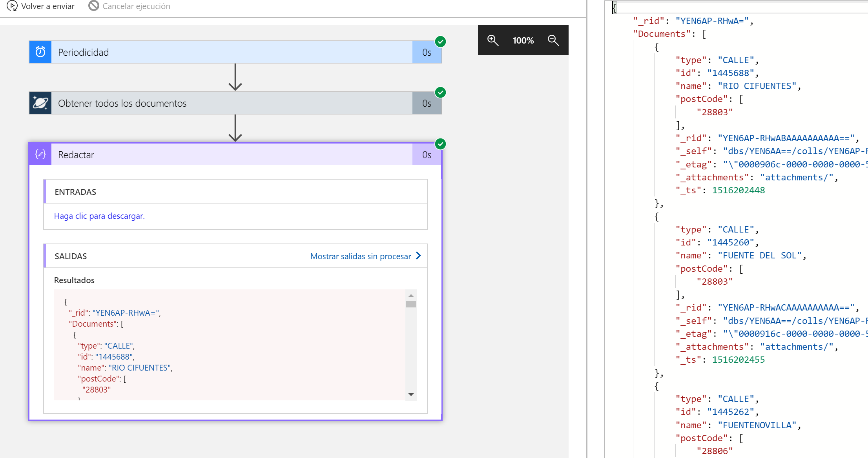Click the green success check on Periodicidad
This screenshot has width=868, height=458.
pos(440,42)
